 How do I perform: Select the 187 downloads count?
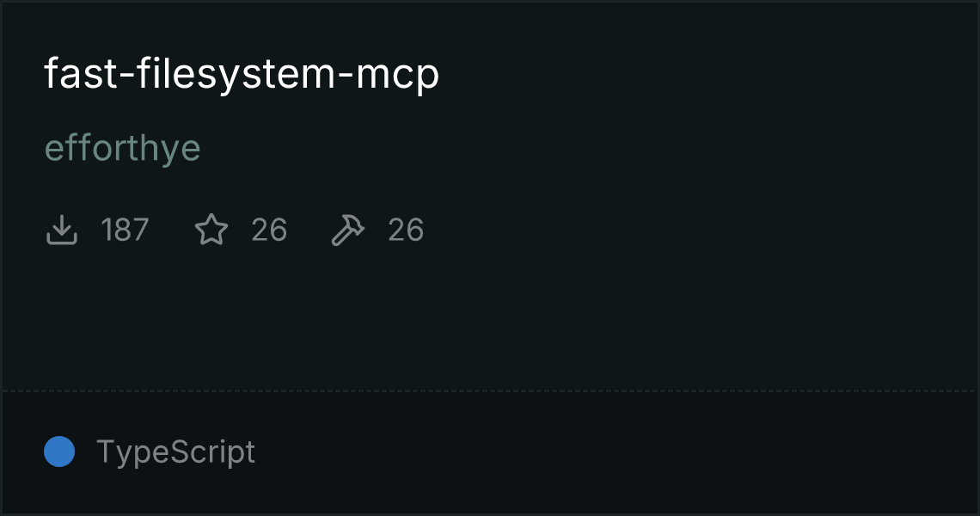(125, 230)
